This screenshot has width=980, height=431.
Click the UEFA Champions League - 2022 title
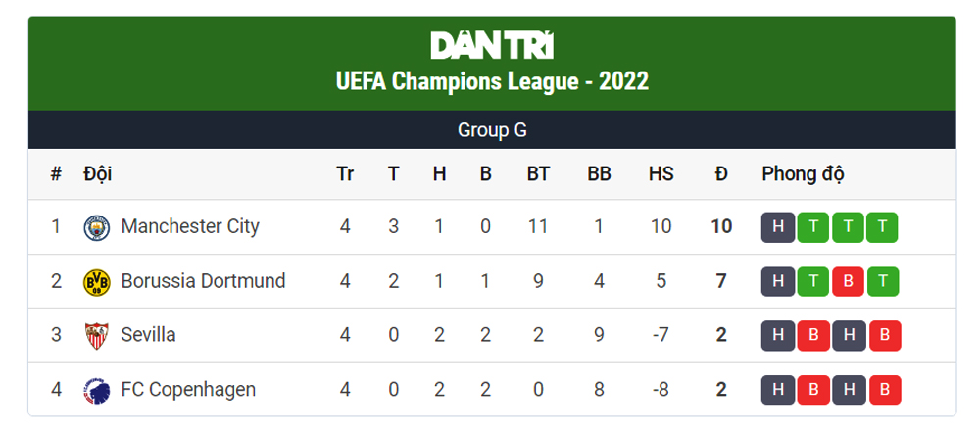click(492, 81)
